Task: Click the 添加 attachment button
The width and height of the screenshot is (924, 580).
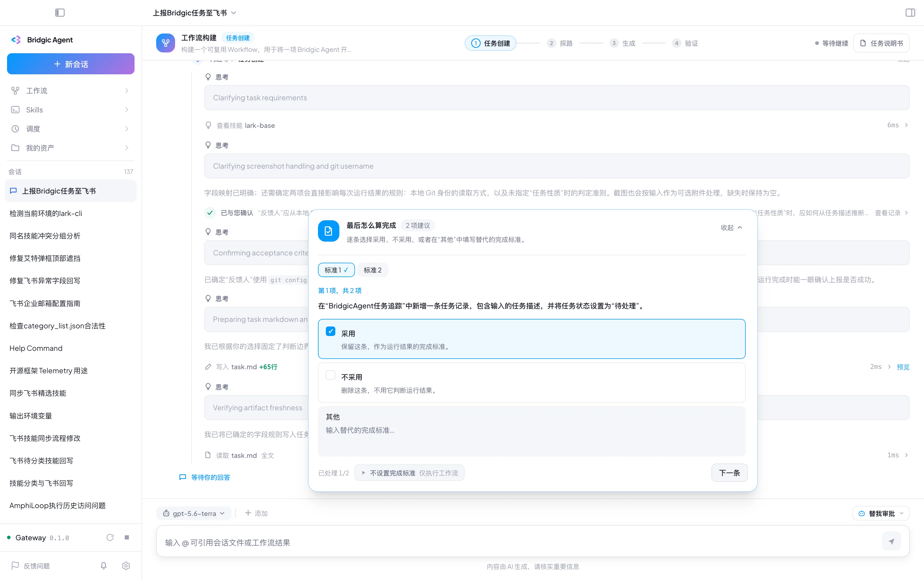Action: (256, 513)
